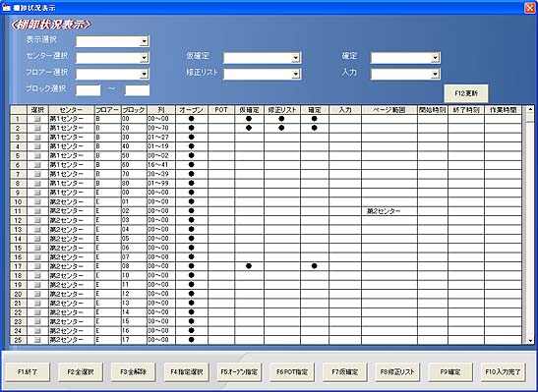Click the F3全解除 button
Viewport: 538px width, 392px height.
133,371
